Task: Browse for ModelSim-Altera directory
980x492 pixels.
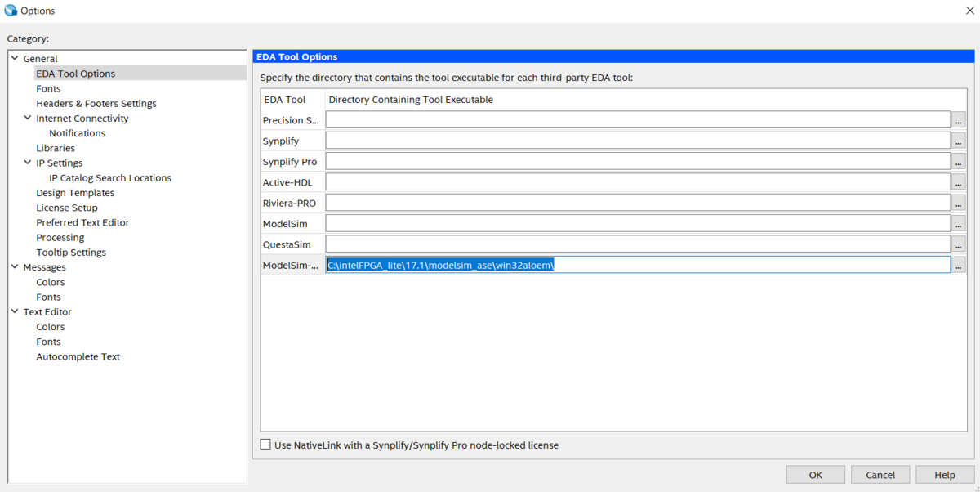Action: (959, 265)
